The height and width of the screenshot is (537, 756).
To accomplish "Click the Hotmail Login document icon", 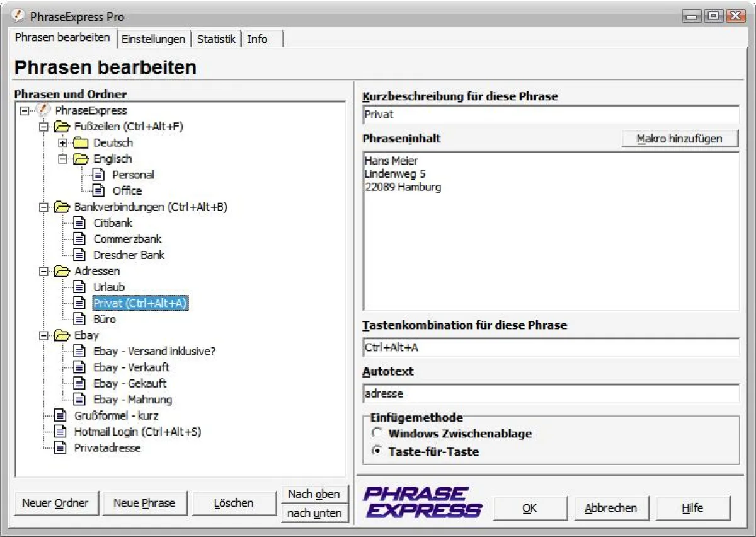I will tap(60, 432).
